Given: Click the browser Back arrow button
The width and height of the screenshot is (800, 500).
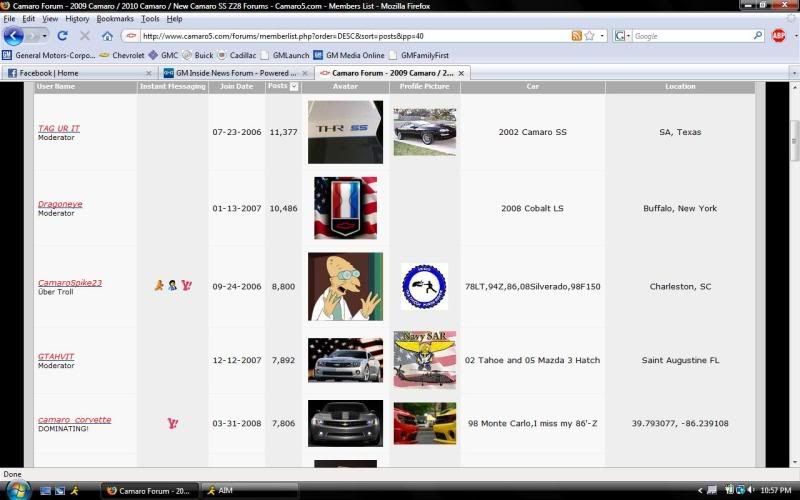Looking at the screenshot, I should pyautogui.click(x=13, y=36).
